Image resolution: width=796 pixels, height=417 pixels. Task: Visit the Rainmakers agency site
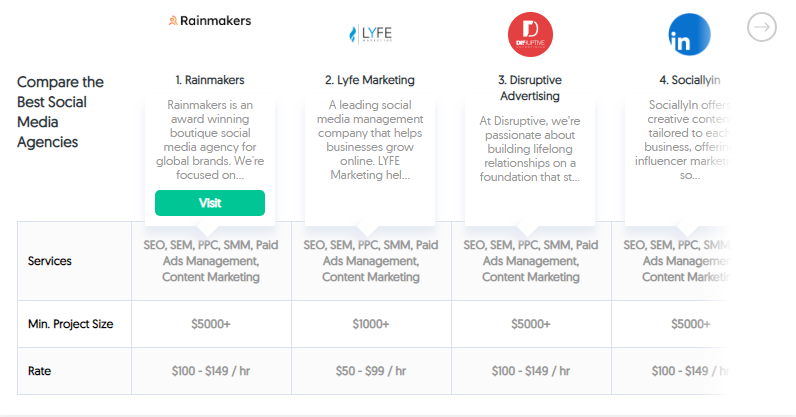(210, 203)
